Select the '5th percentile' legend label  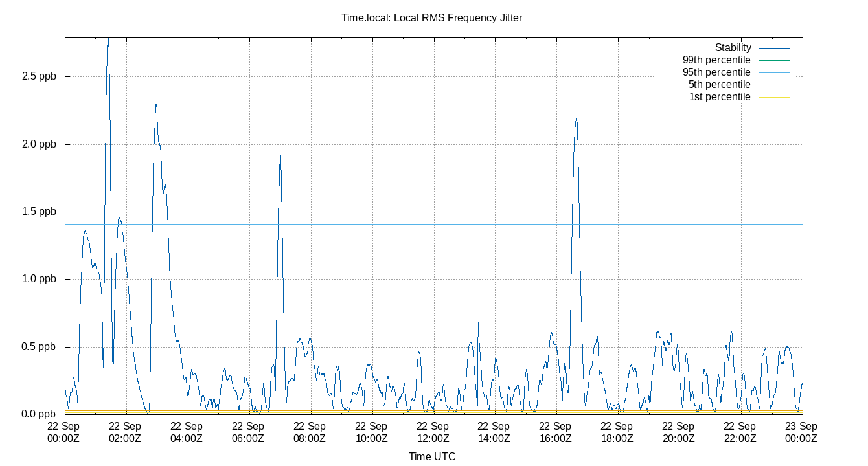(719, 85)
